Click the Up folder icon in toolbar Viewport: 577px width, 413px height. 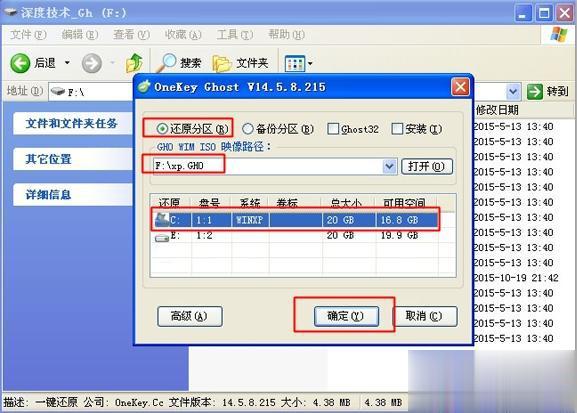(134, 63)
